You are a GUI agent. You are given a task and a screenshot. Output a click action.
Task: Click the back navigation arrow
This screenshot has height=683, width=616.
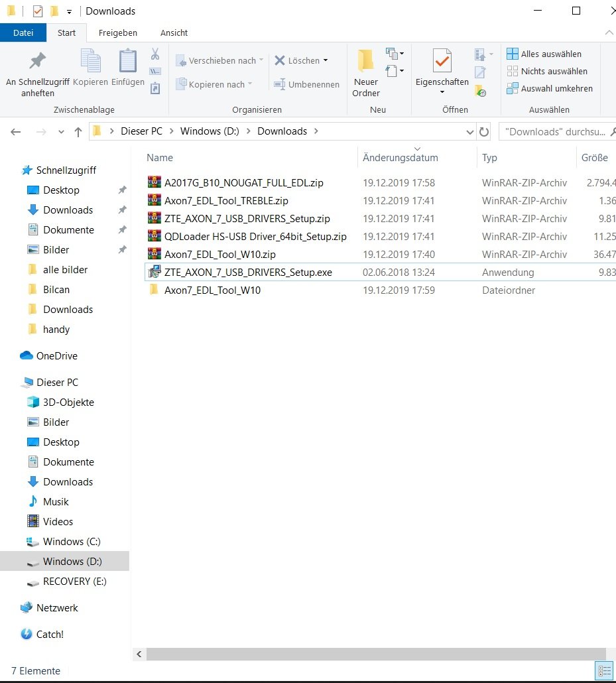(x=16, y=131)
